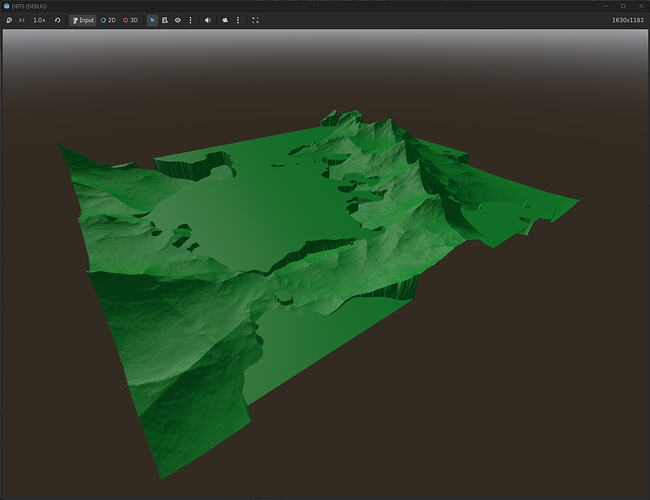Viewport: 650px width, 500px height.
Task: Toggle selection visibility eye icon
Action: click(x=178, y=20)
